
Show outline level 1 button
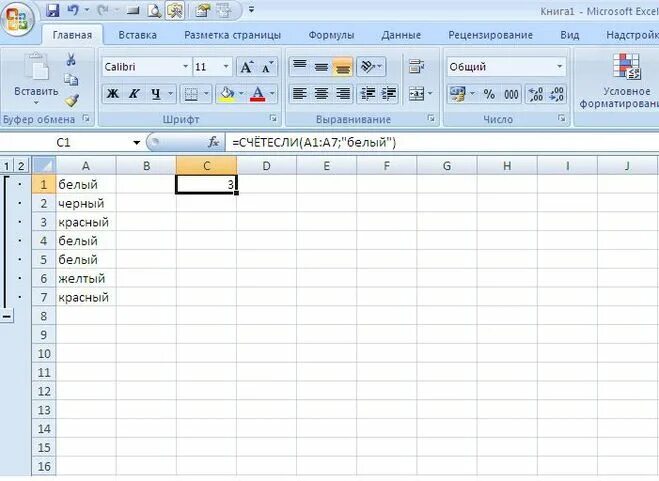pyautogui.click(x=6, y=166)
